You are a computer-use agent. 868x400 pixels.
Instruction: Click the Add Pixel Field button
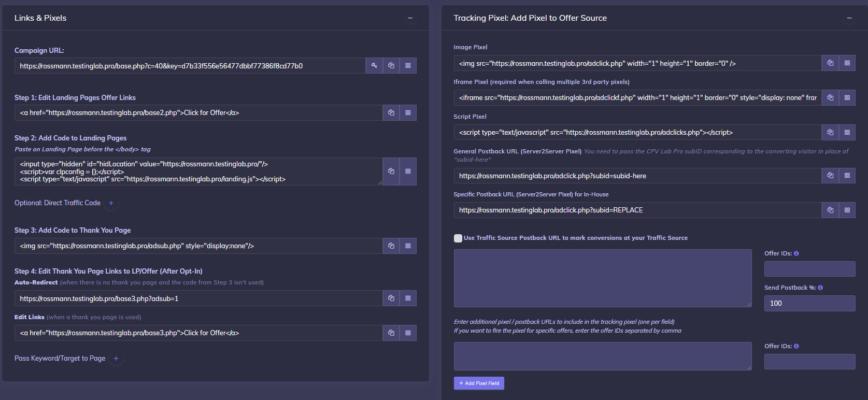479,383
